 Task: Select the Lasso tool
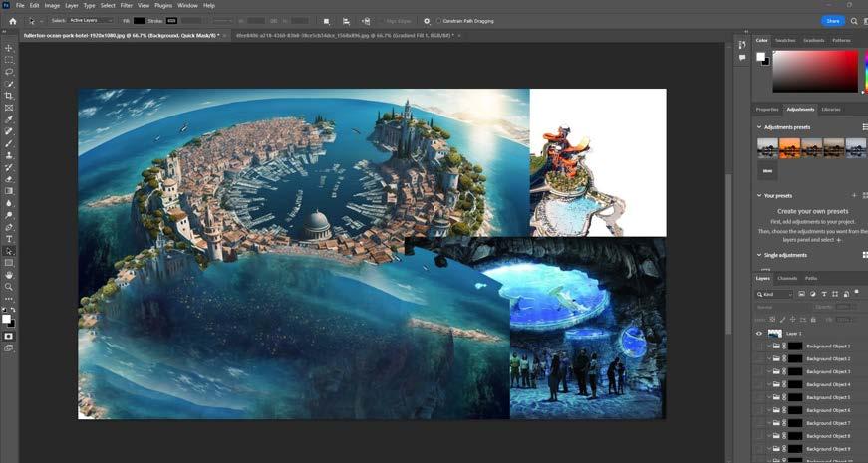pyautogui.click(x=9, y=72)
